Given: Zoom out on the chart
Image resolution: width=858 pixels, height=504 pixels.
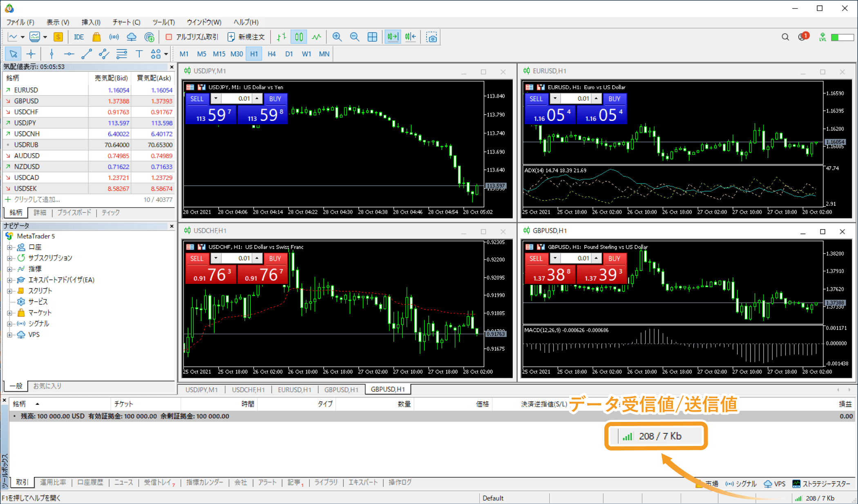Looking at the screenshot, I should 355,37.
